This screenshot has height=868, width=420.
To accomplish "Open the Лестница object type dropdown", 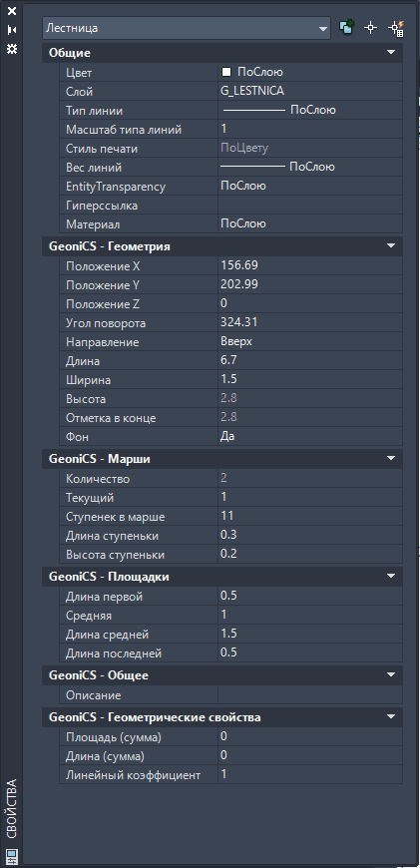I will (x=187, y=28).
